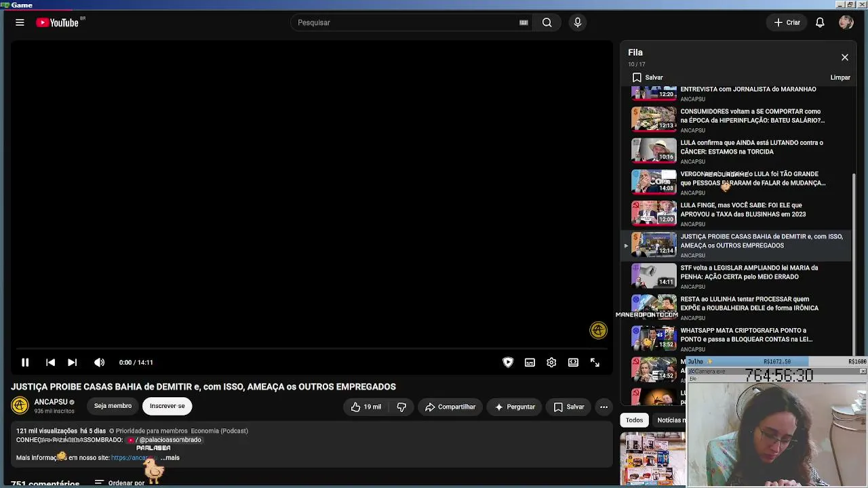Start voice search with microphone

point(578,22)
